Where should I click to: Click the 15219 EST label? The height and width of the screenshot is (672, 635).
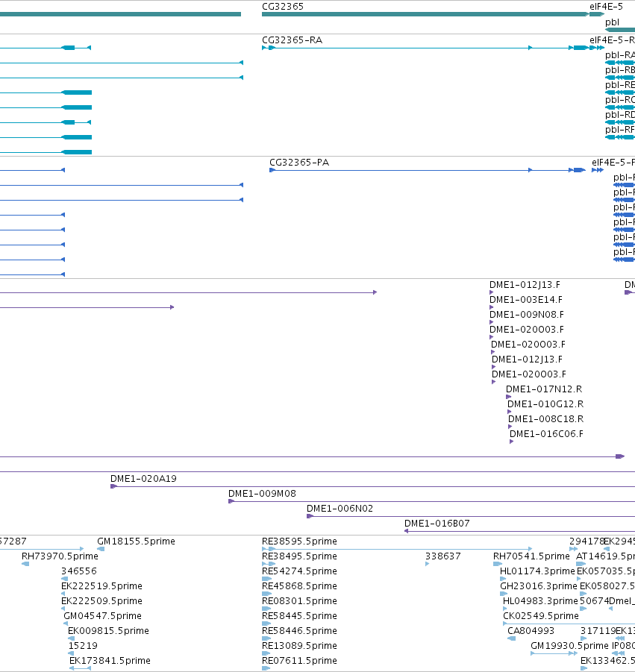pyautogui.click(x=83, y=645)
